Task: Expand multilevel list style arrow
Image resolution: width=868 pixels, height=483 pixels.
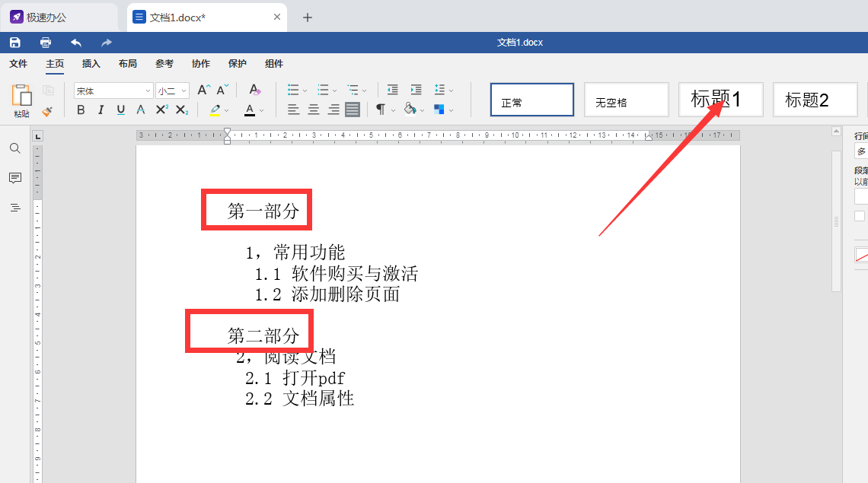Action: pos(364,91)
